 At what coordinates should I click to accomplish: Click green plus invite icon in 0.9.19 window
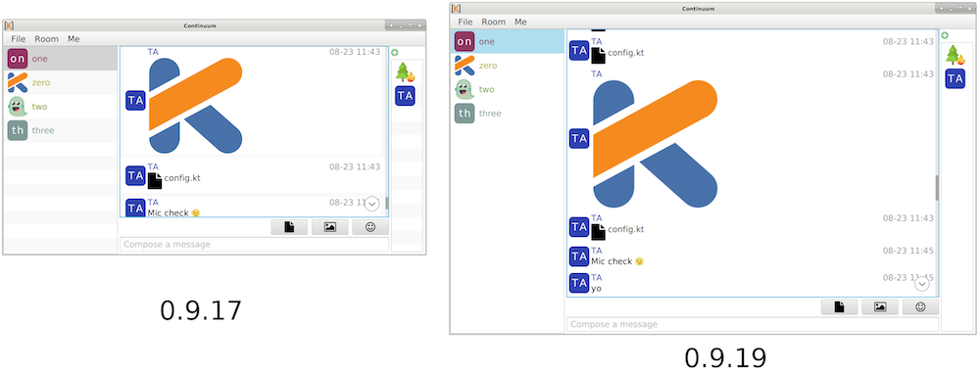pyautogui.click(x=945, y=35)
